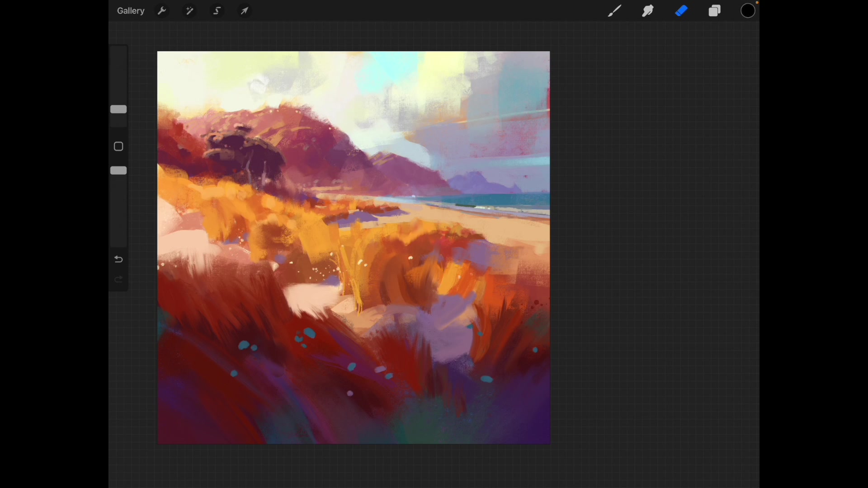The height and width of the screenshot is (488, 868).
Task: Activate the Transform arrow tool
Action: point(245,11)
